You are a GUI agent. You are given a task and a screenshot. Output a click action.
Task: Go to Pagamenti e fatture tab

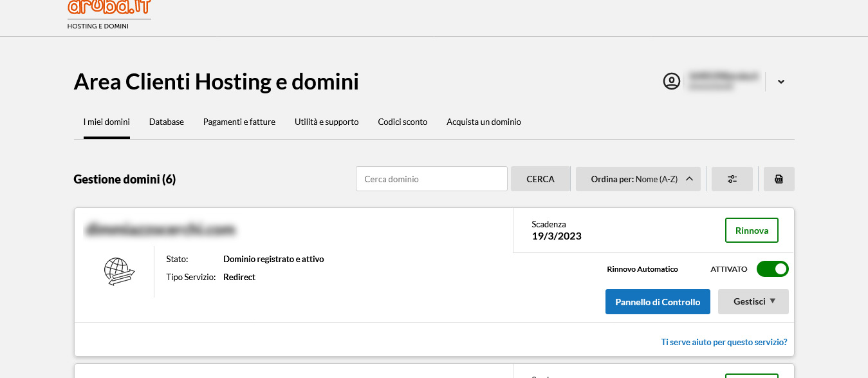(x=239, y=122)
